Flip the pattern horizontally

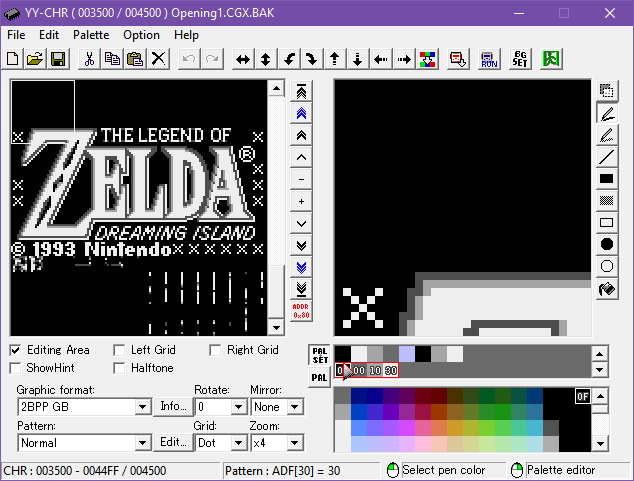click(x=243, y=59)
